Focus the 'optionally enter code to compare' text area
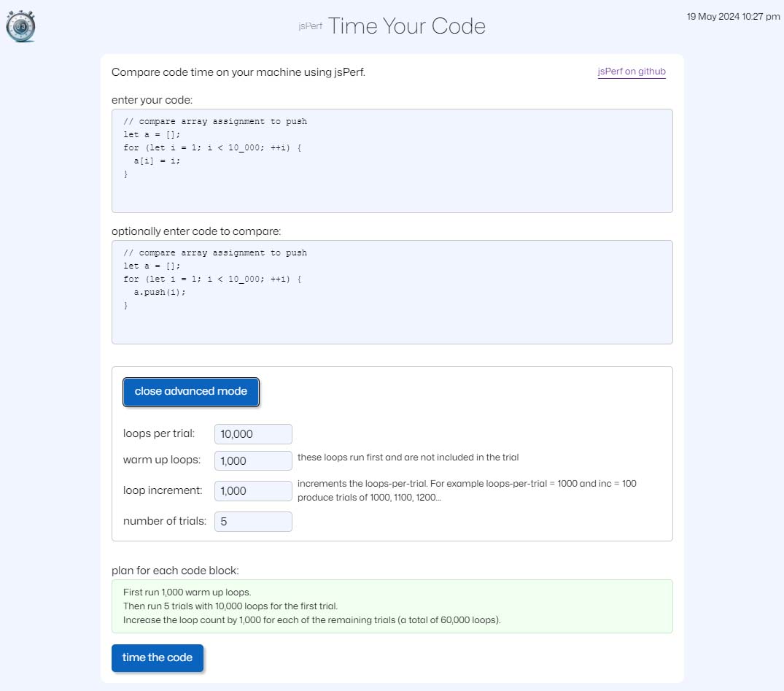Viewport: 784px width, 691px height. (x=392, y=292)
